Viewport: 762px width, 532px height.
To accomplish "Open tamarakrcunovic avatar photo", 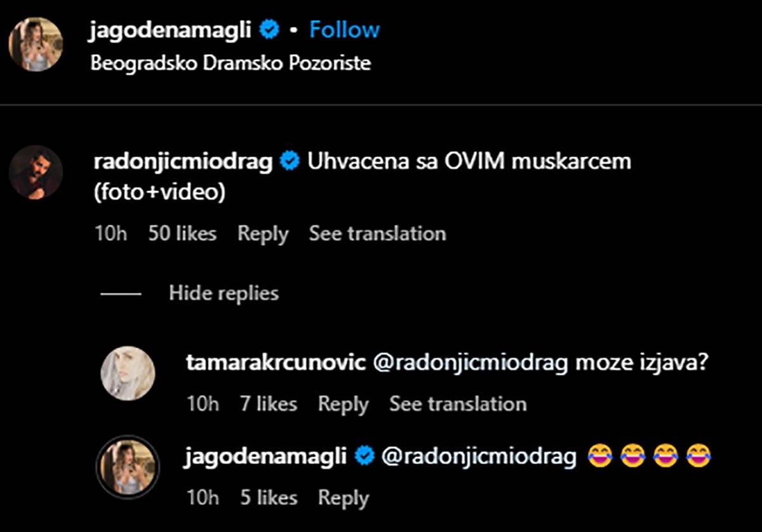I will click(x=128, y=373).
